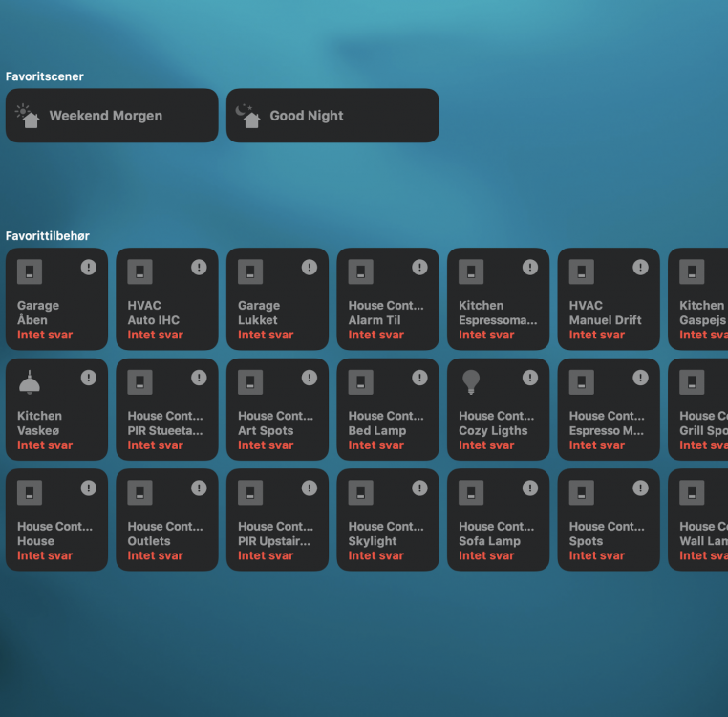Viewport: 728px width, 717px height.
Task: Click the moon-house icon on Good Night
Action: (x=249, y=116)
